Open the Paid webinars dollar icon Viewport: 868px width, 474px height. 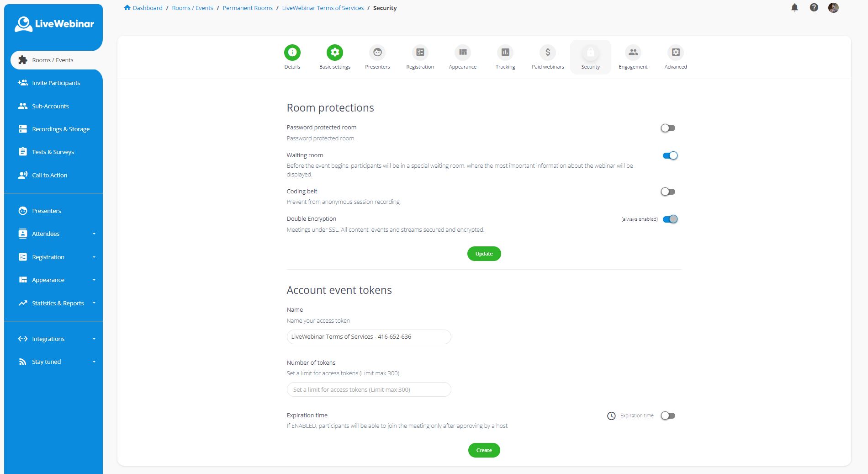coord(547,53)
